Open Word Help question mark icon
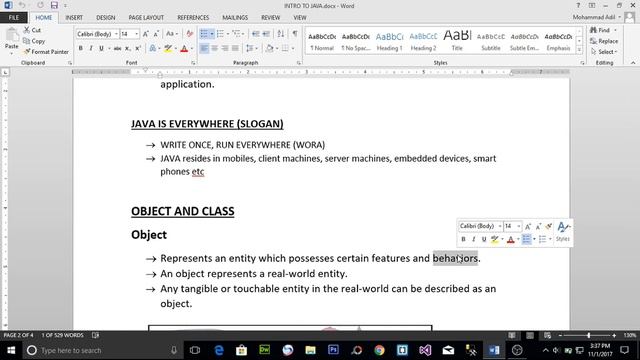The width and height of the screenshot is (640, 360). coord(578,6)
